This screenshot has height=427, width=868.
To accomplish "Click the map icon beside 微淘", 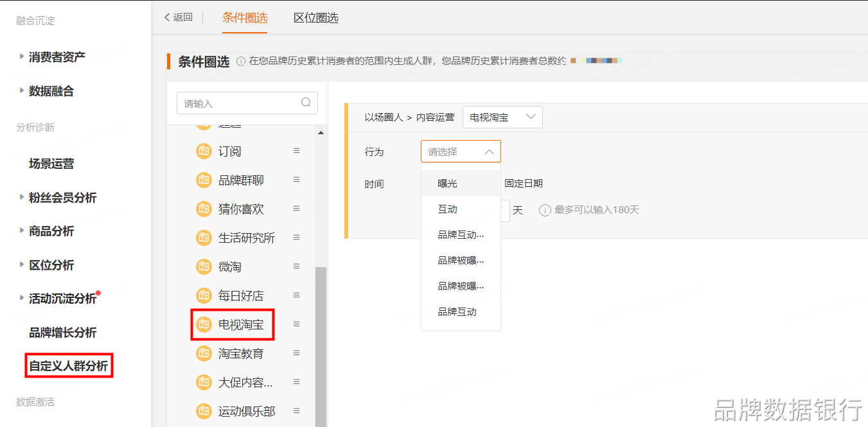I will point(204,267).
